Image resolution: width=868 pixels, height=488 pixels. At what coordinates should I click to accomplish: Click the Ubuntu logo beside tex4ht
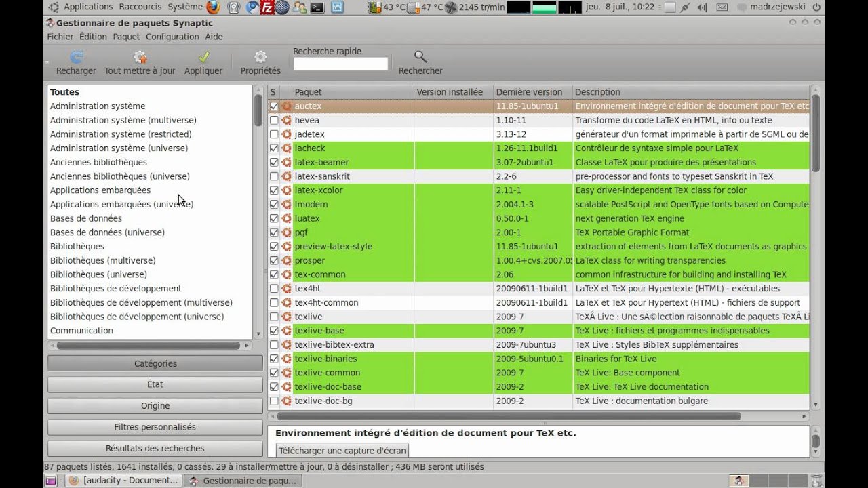(x=286, y=289)
